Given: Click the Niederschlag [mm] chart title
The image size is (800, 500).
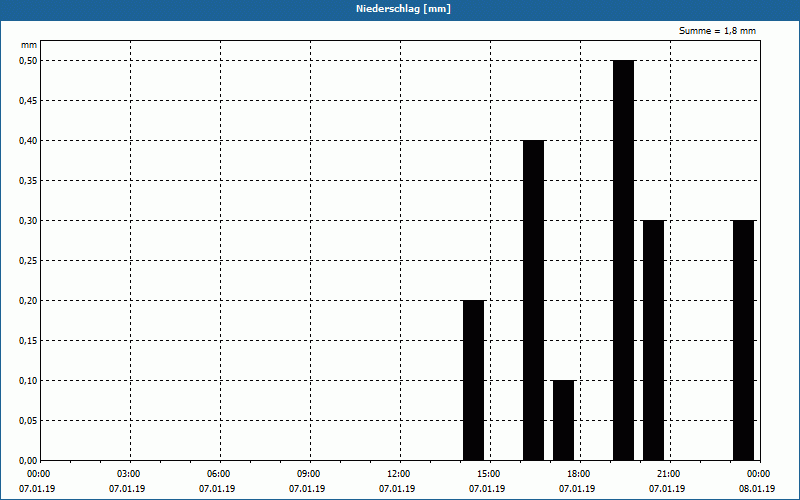Looking at the screenshot, I should [x=403, y=9].
